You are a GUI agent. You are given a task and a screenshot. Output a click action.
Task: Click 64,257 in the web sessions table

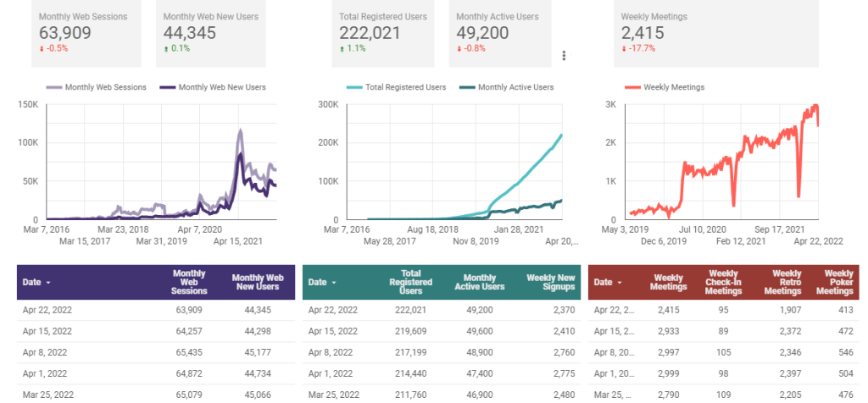[189, 331]
